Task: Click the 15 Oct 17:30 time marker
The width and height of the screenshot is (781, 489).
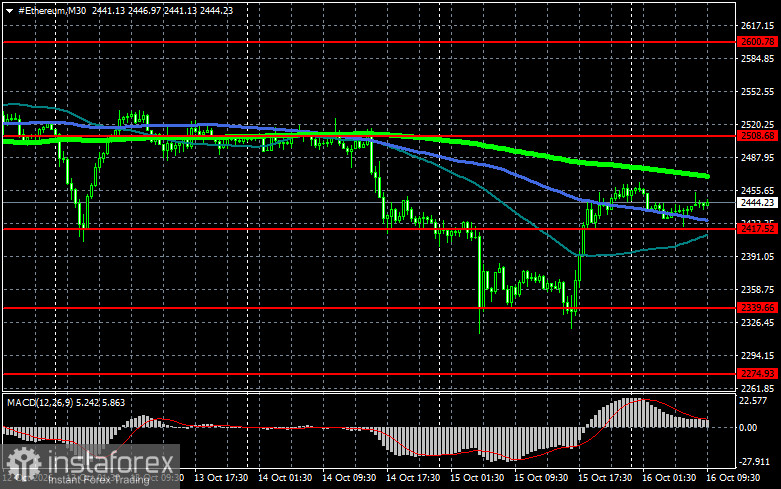Action: (x=605, y=477)
